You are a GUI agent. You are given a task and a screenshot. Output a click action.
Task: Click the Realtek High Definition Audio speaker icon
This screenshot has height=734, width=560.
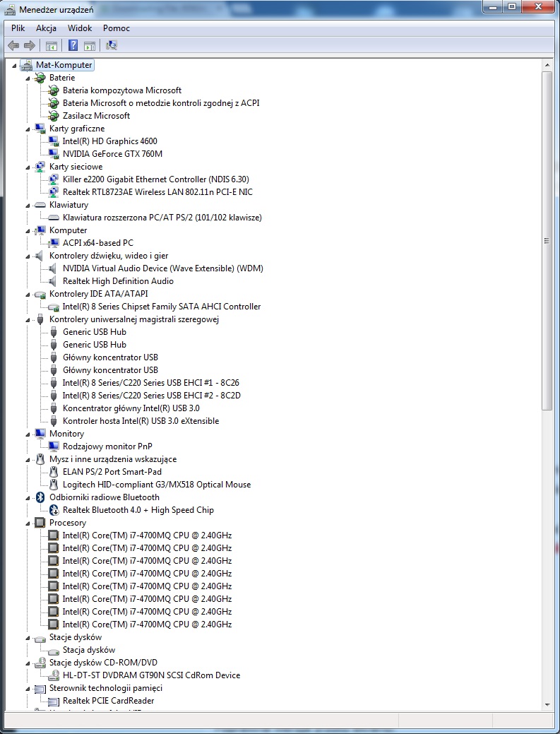tap(53, 281)
